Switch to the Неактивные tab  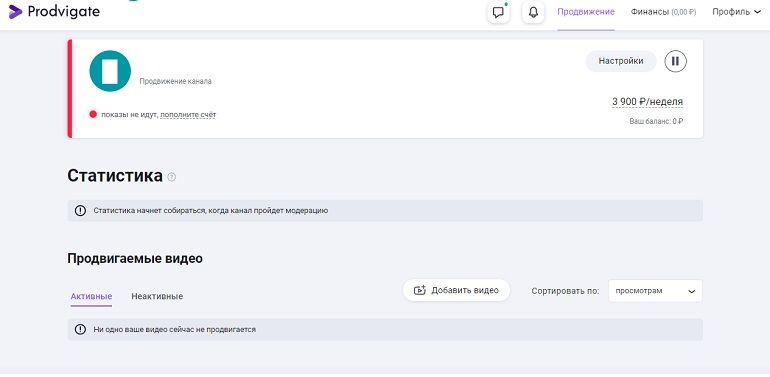(157, 296)
